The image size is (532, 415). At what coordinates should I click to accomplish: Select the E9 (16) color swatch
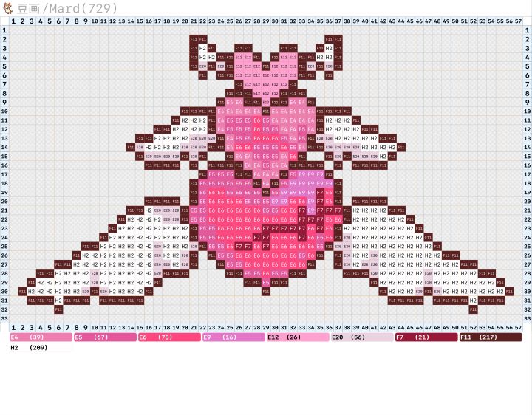pyautogui.click(x=233, y=337)
